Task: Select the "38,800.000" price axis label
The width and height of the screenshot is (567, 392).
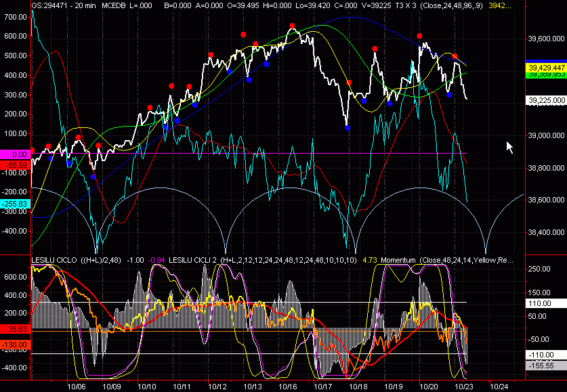Action: pos(547,168)
